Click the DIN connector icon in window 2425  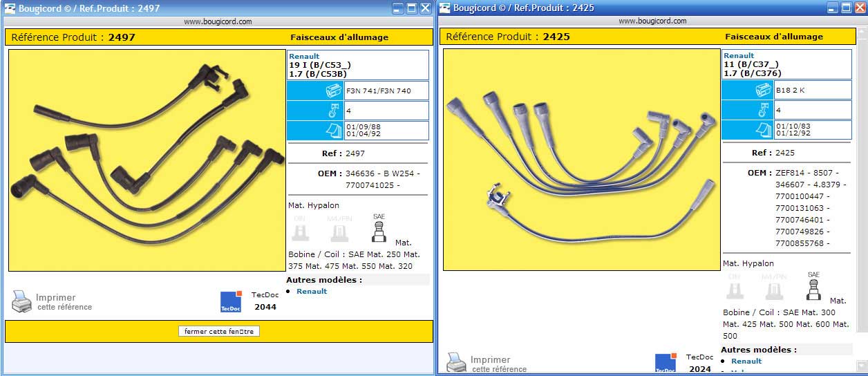point(735,286)
